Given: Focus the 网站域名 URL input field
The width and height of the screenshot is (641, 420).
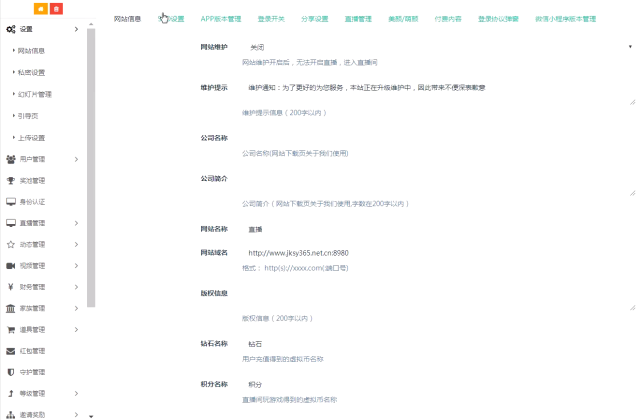Looking at the screenshot, I should (440, 253).
